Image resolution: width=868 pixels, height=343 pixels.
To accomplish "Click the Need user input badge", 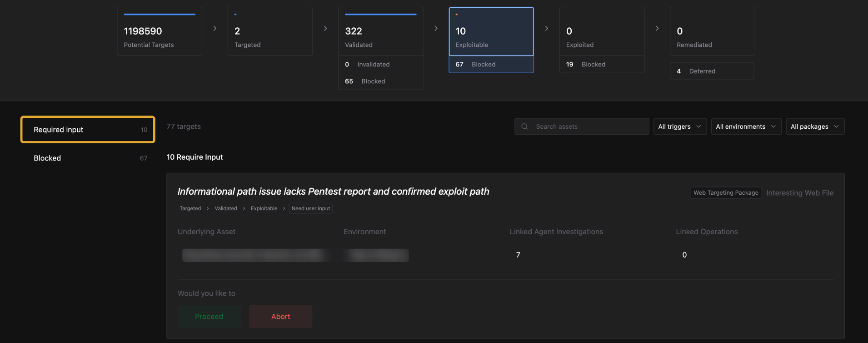I will tap(311, 208).
